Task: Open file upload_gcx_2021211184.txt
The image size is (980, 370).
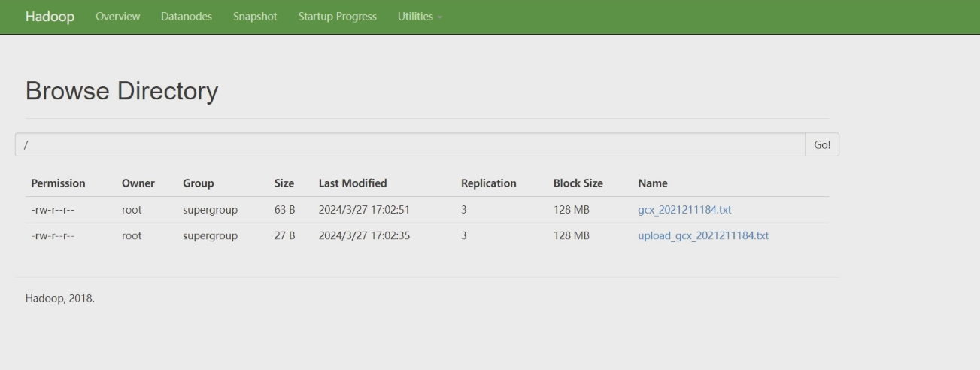Action: pyautogui.click(x=703, y=236)
